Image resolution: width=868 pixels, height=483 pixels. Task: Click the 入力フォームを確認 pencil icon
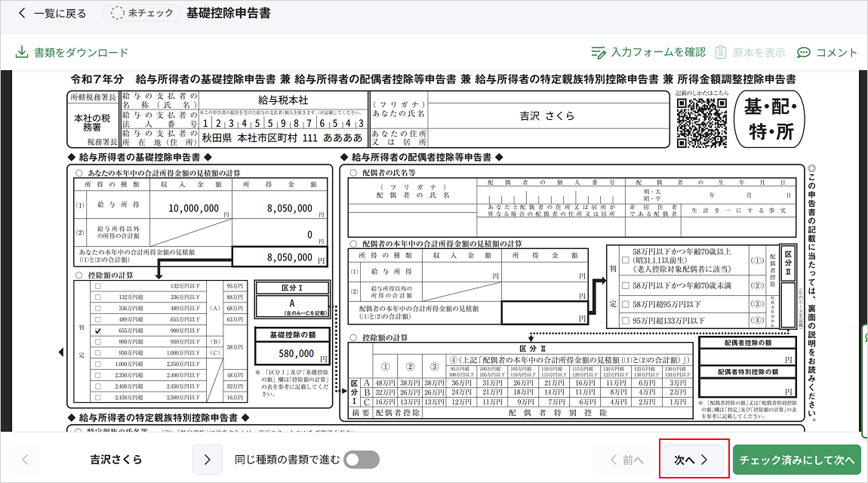[599, 53]
